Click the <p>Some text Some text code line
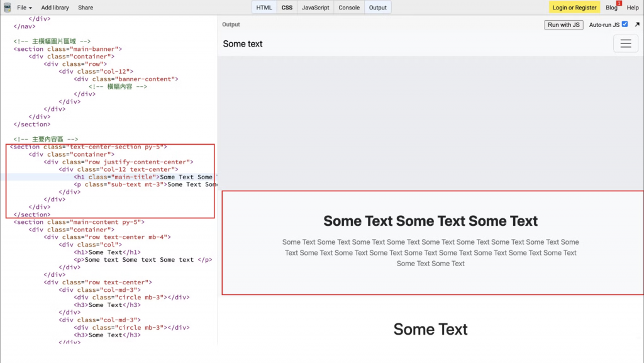Viewport: 644px width, 363px height. [143, 260]
